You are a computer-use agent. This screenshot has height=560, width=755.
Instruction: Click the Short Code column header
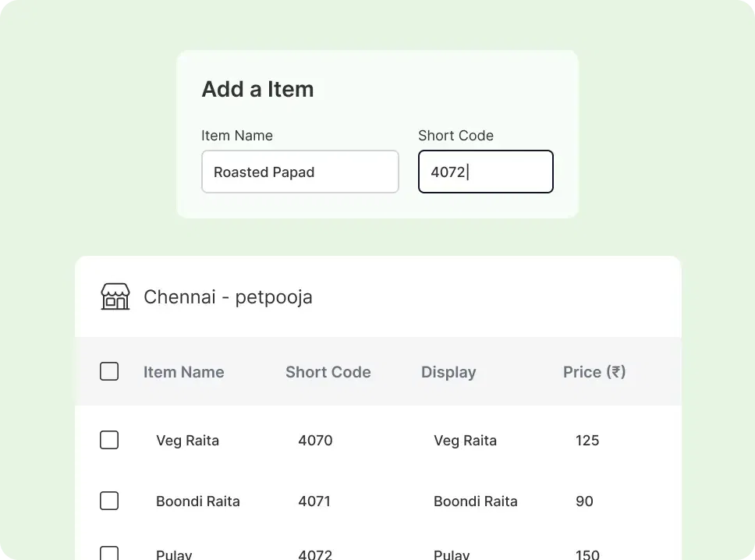coord(328,372)
